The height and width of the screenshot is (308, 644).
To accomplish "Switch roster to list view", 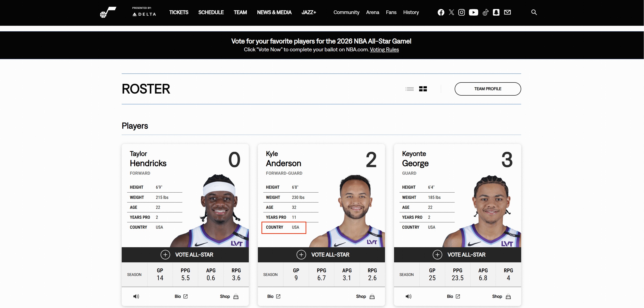I will pyautogui.click(x=409, y=89).
